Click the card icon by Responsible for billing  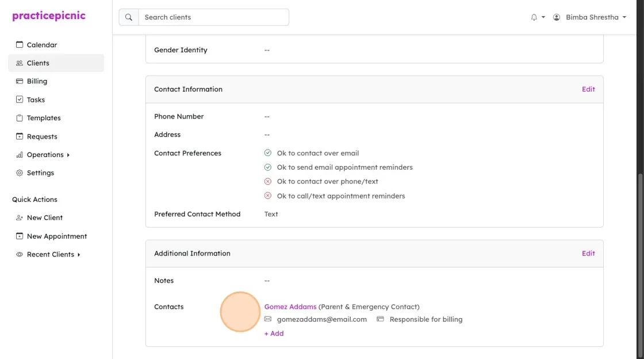[x=380, y=319]
